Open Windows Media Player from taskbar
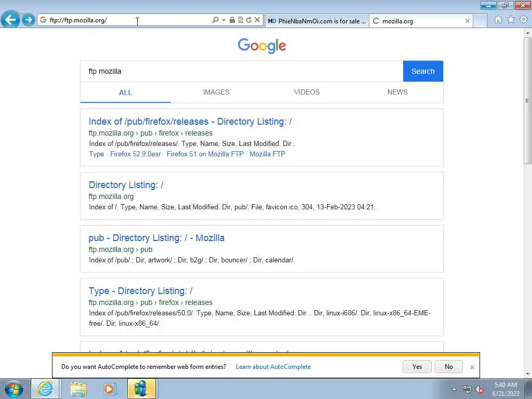The height and width of the screenshot is (399, 532). (x=110, y=389)
